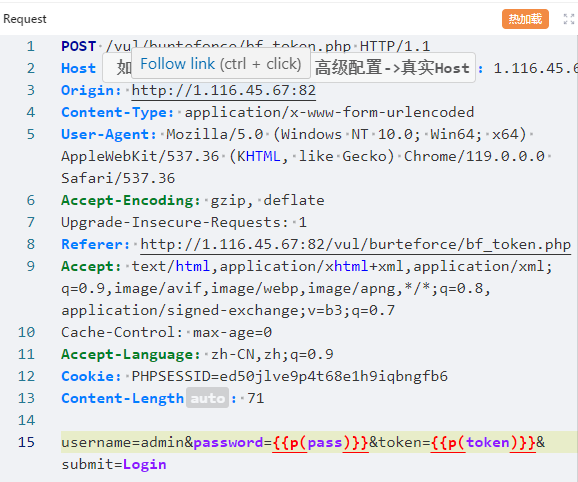The image size is (578, 482).
Task: Place cursor on the POST method keyword
Action: (x=79, y=46)
